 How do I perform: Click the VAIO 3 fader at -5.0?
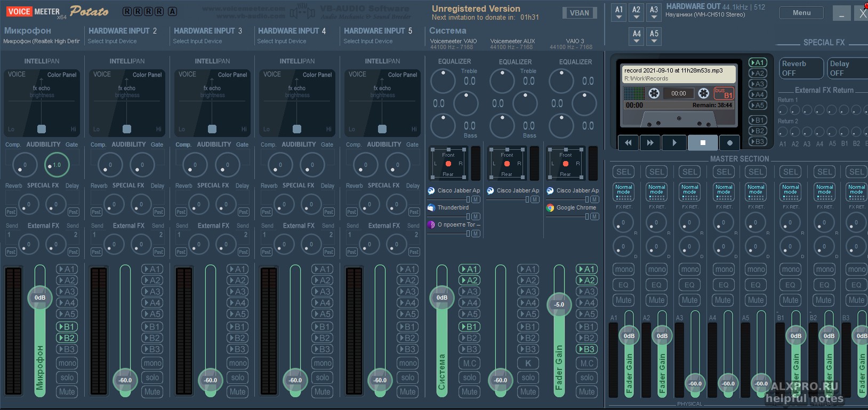tap(559, 304)
